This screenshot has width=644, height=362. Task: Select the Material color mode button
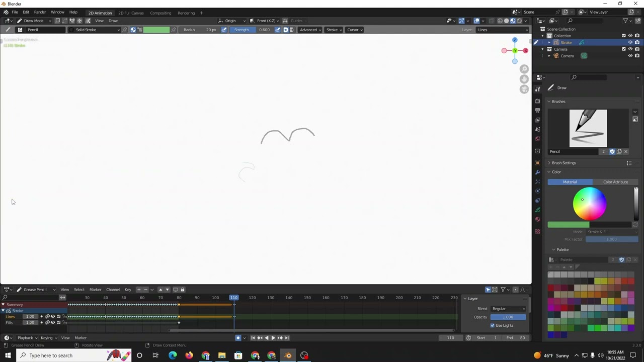[x=570, y=182]
